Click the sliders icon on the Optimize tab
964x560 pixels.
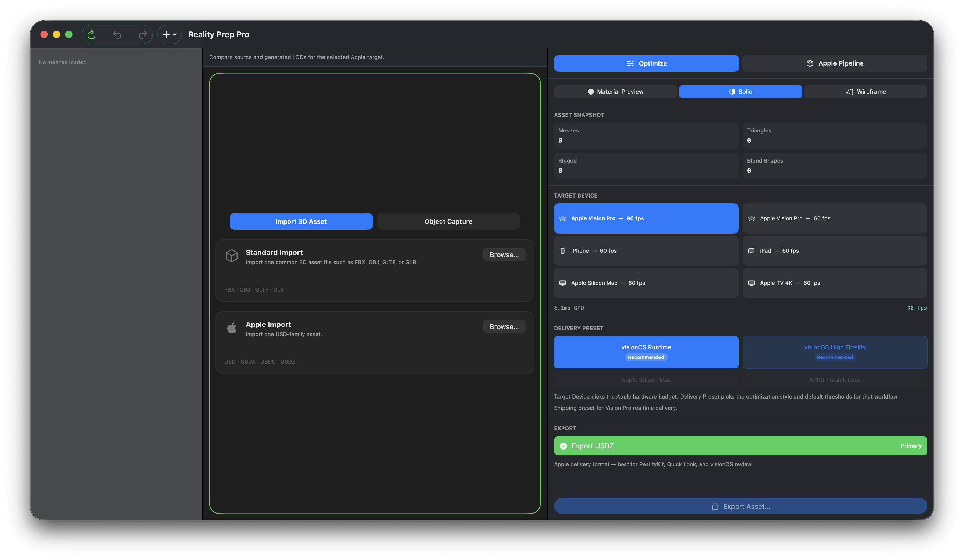(630, 63)
